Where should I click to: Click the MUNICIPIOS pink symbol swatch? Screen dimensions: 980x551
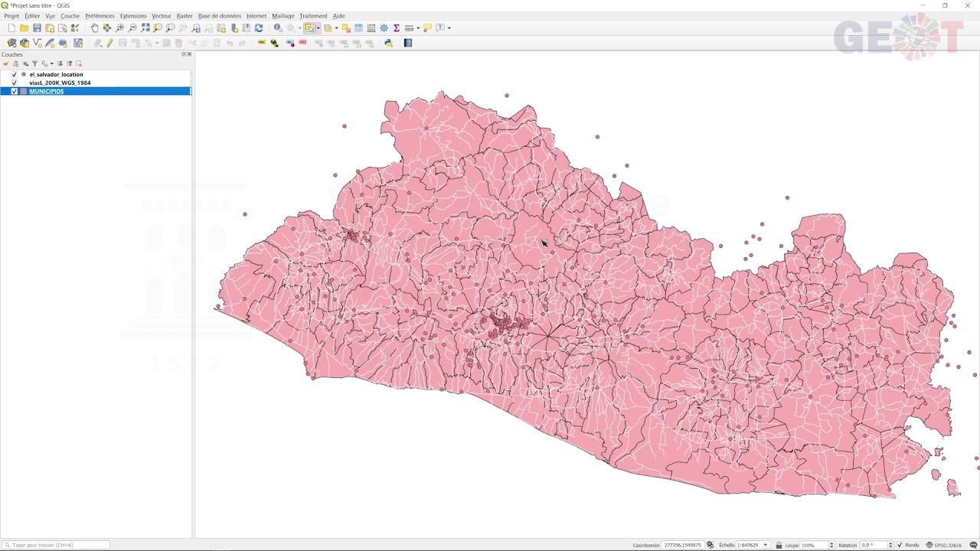(x=23, y=91)
